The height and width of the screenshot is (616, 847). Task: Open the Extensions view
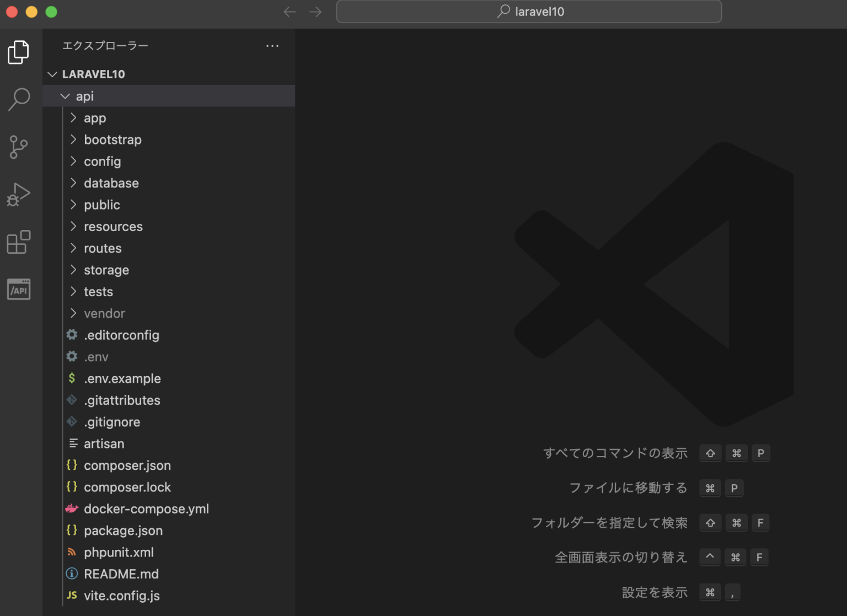[19, 242]
